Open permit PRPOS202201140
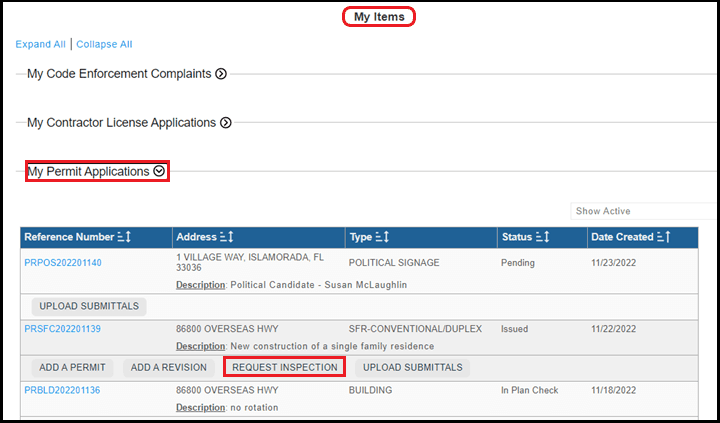 point(63,263)
